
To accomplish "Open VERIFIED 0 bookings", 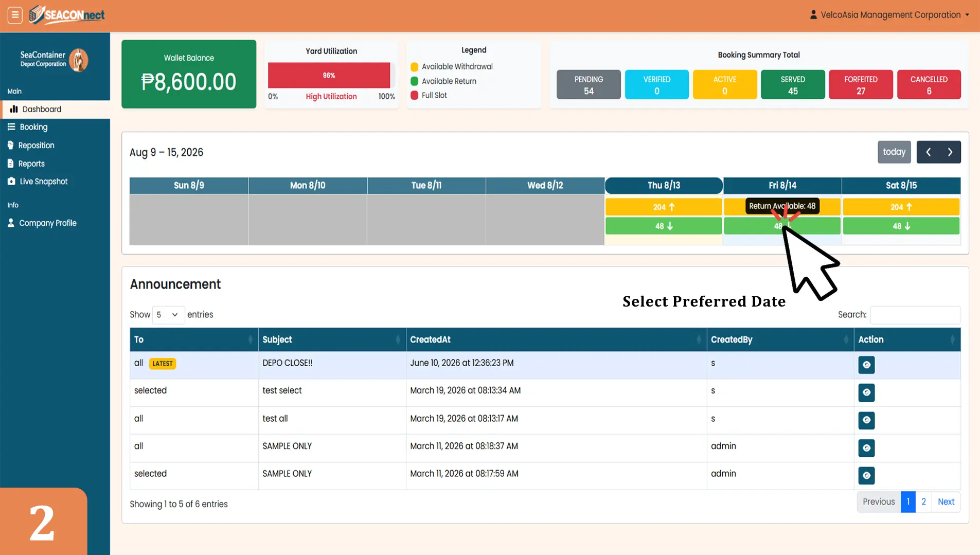I will coord(656,84).
